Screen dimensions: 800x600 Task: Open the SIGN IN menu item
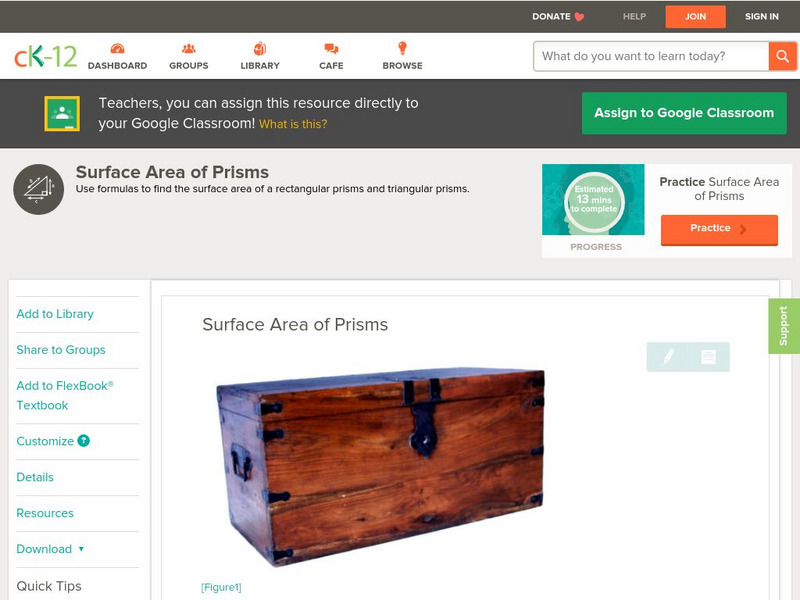tap(762, 16)
